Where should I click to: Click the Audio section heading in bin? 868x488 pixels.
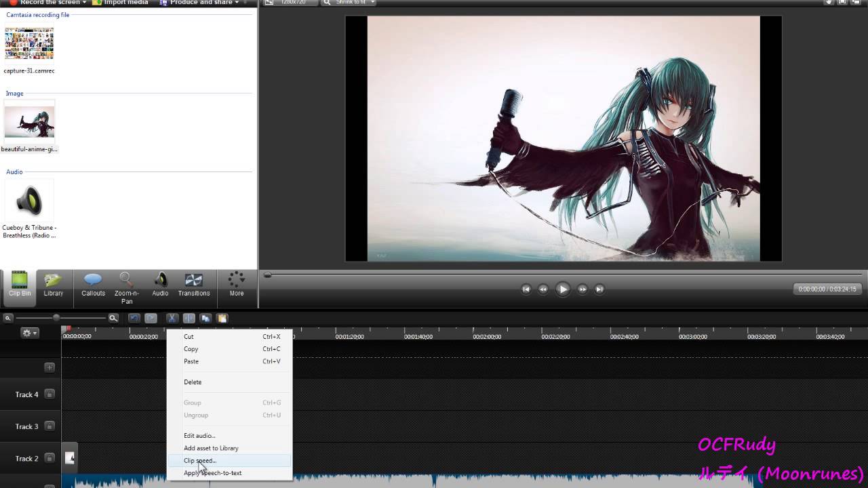[15, 172]
